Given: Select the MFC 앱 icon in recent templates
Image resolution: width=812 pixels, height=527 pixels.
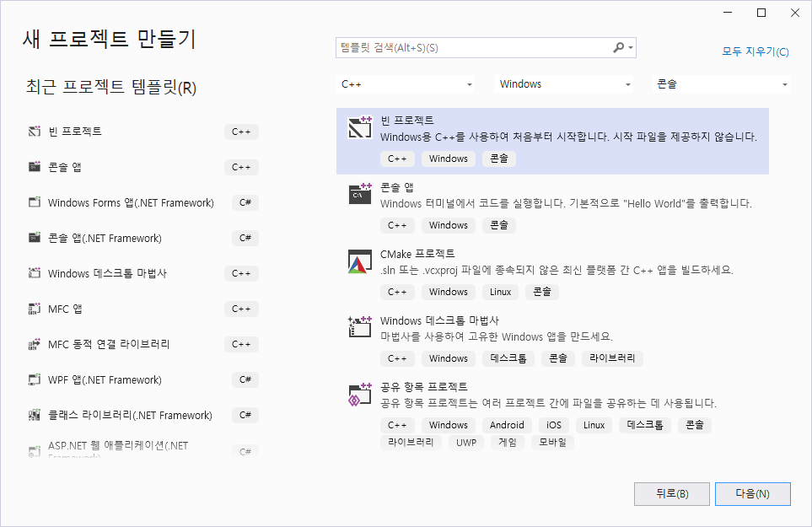Looking at the screenshot, I should [35, 309].
